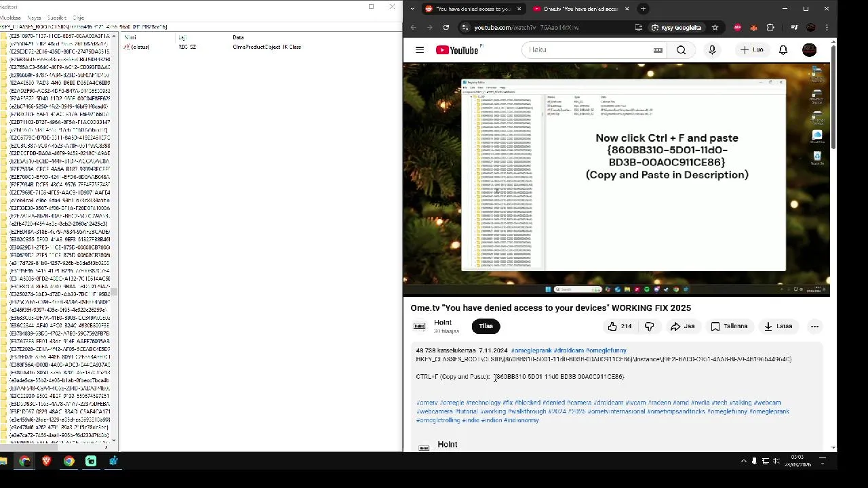This screenshot has width=868, height=488.
Task: Open the browser extensions puzzle icon
Action: [770, 27]
